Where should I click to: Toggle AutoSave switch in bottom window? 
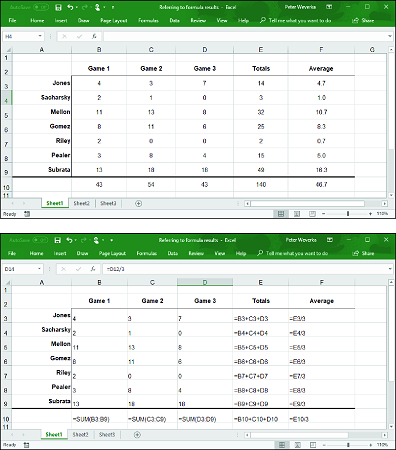[40, 240]
